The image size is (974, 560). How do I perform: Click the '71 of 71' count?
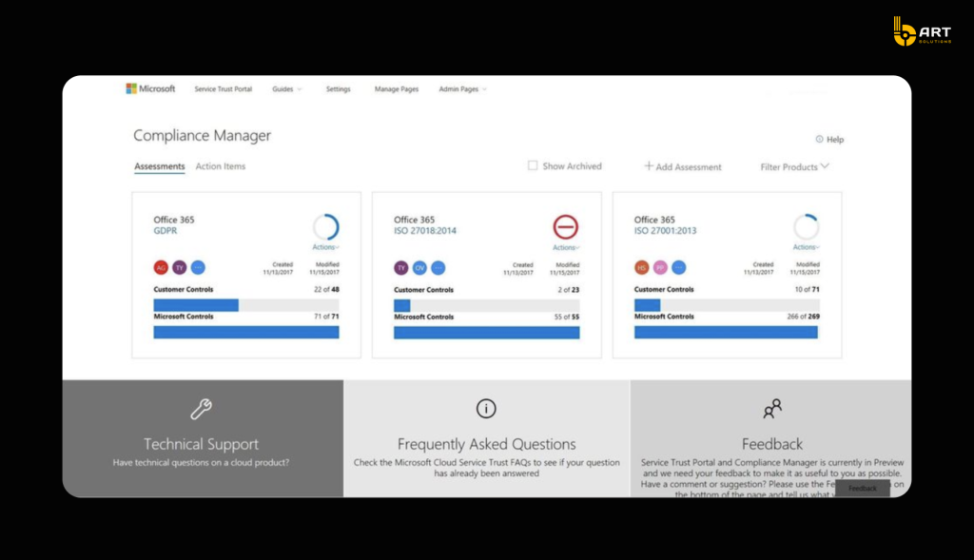(327, 317)
